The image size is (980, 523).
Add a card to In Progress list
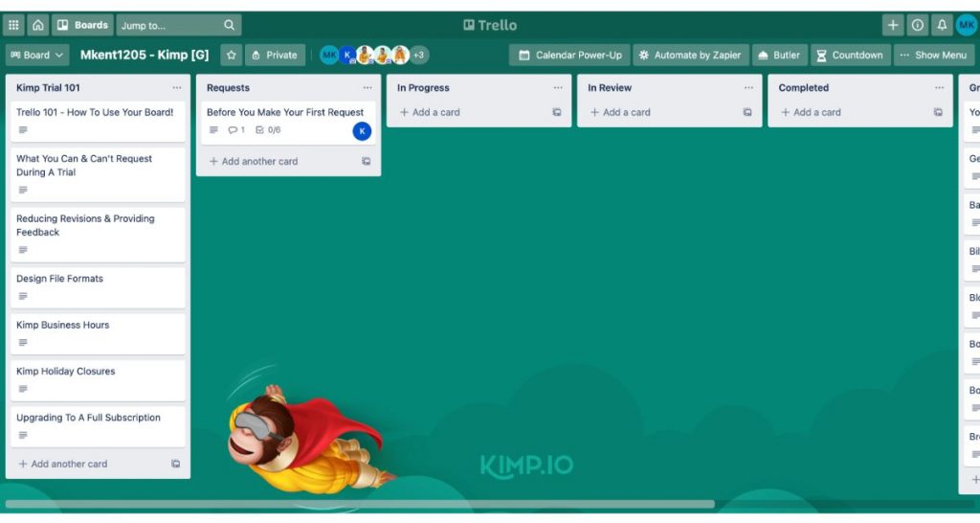pyautogui.click(x=430, y=112)
